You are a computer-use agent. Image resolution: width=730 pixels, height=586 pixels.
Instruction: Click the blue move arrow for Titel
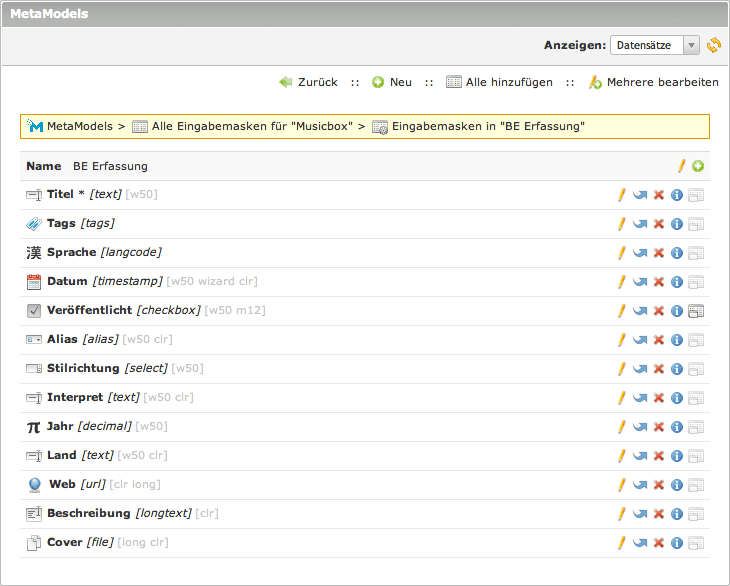pyautogui.click(x=640, y=195)
